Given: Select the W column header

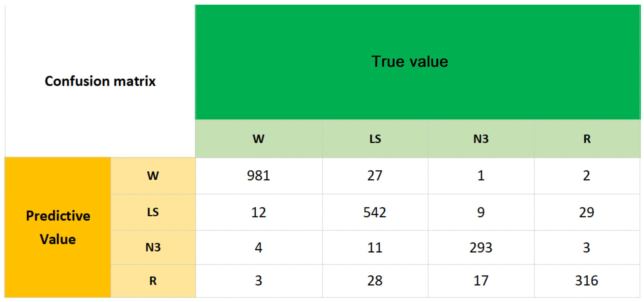Looking at the screenshot, I should coord(259,139).
